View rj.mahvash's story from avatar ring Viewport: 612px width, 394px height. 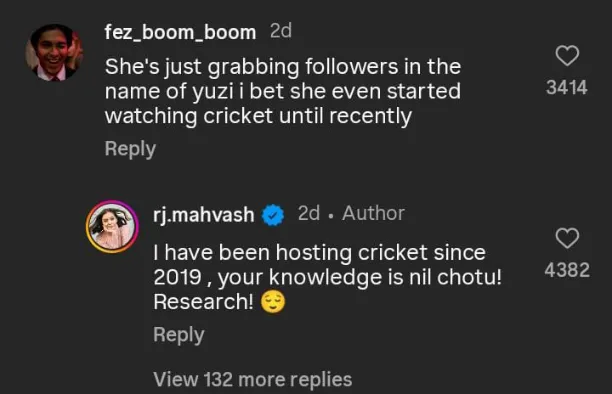[112, 226]
